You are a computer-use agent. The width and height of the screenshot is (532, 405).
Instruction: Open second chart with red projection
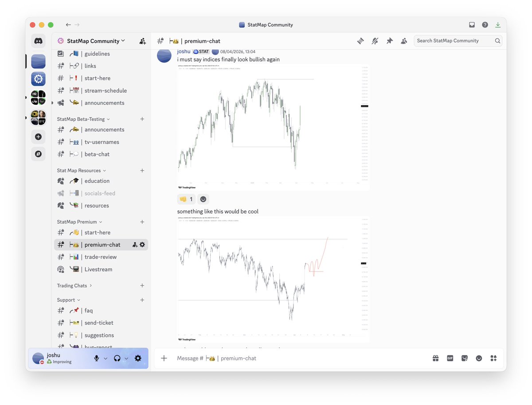tap(273, 279)
